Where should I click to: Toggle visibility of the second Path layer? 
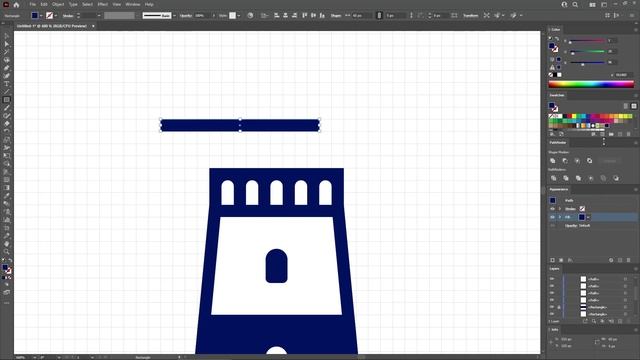tap(552, 286)
